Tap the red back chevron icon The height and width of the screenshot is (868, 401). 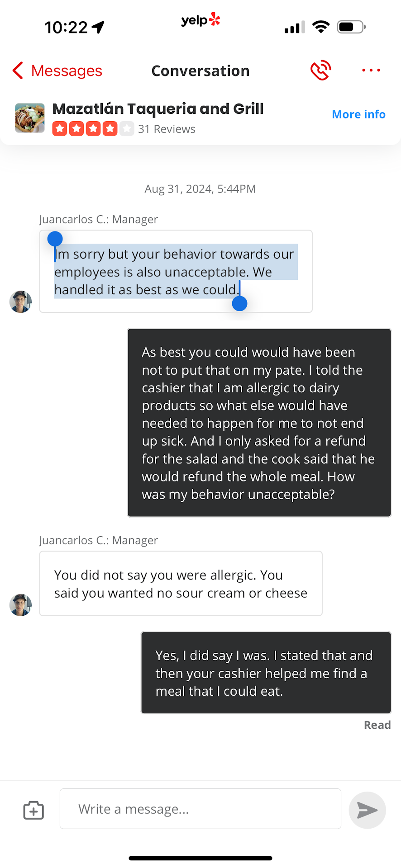point(18,71)
